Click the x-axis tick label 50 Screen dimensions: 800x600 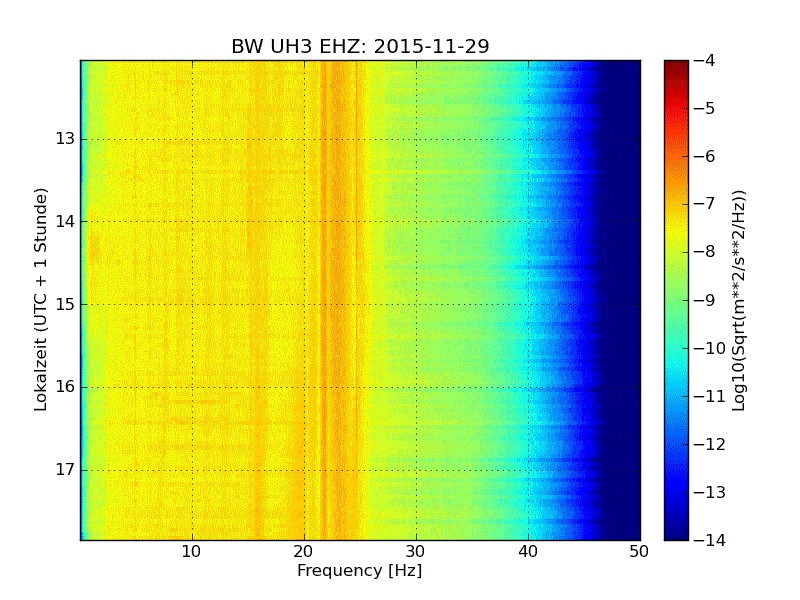point(639,552)
